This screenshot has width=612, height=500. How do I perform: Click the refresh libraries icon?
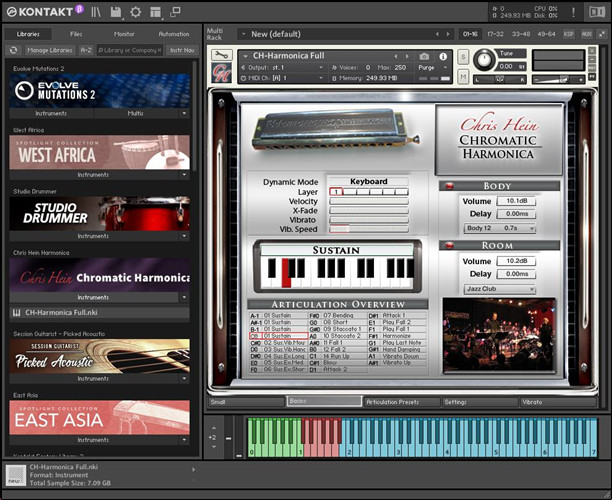click(13, 49)
